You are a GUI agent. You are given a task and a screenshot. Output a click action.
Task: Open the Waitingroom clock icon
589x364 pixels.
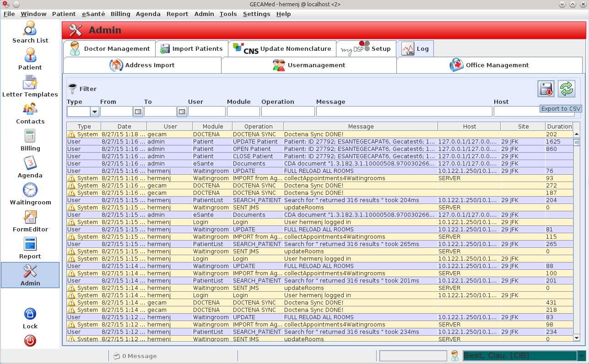pyautogui.click(x=30, y=190)
